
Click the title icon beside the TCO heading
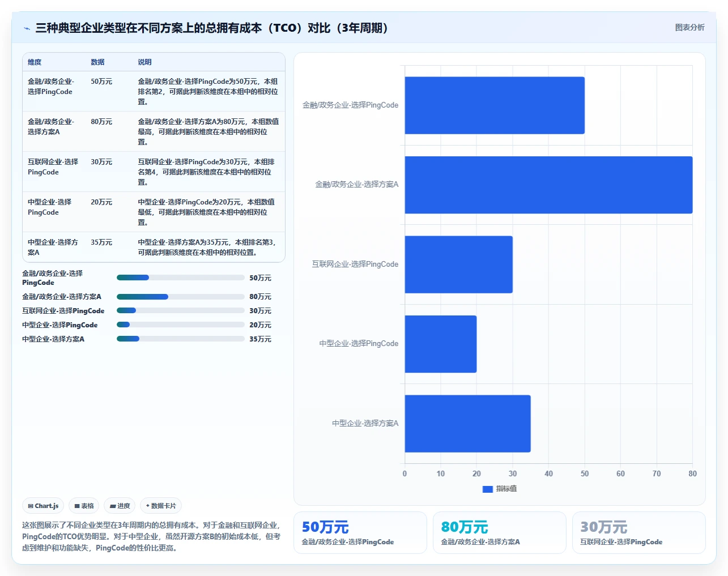coord(27,28)
